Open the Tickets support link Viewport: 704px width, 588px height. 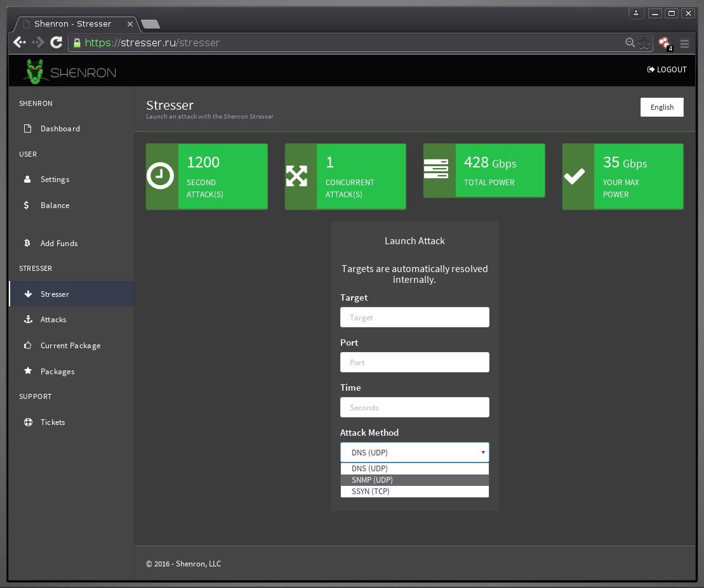(x=72, y=422)
